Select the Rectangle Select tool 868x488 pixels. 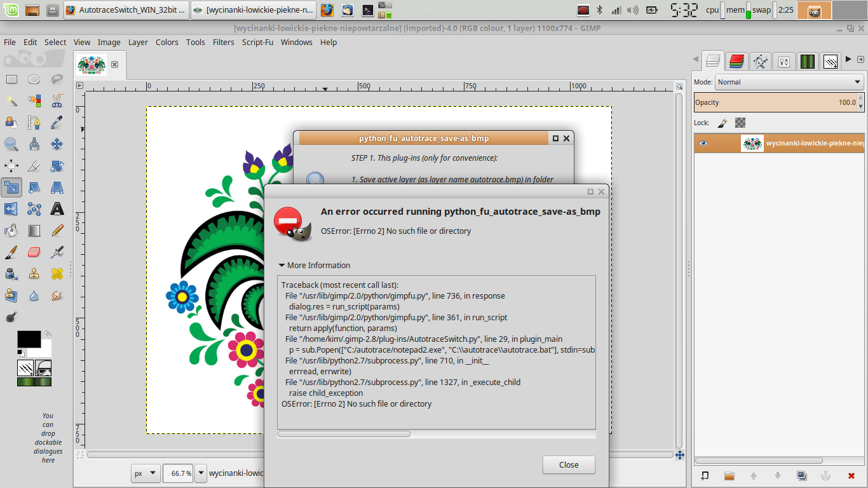click(11, 79)
